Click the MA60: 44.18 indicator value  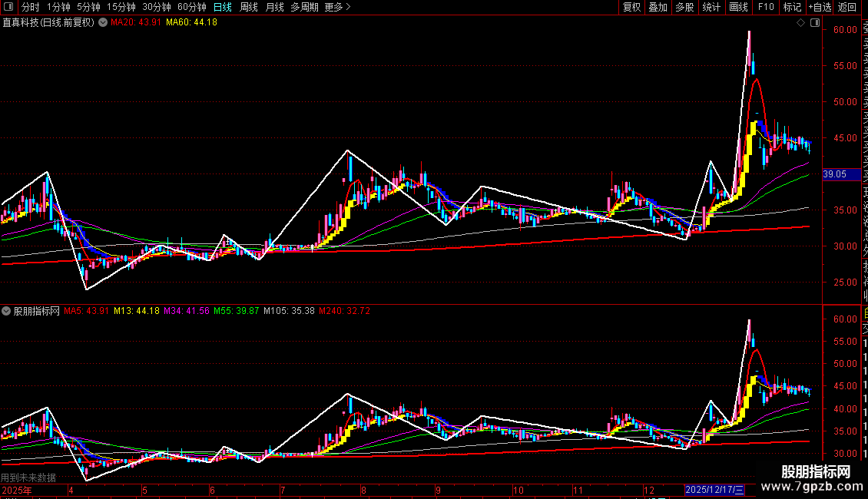click(191, 23)
